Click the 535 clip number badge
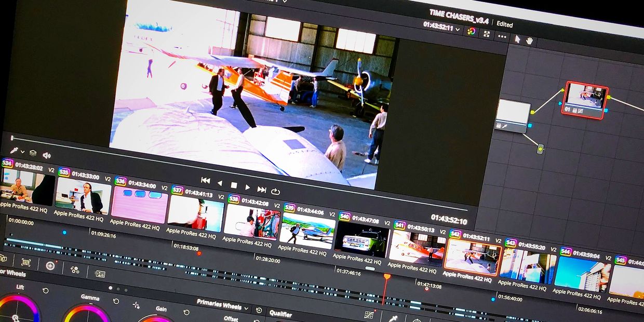Viewport: 644px width, 322px height. point(64,172)
